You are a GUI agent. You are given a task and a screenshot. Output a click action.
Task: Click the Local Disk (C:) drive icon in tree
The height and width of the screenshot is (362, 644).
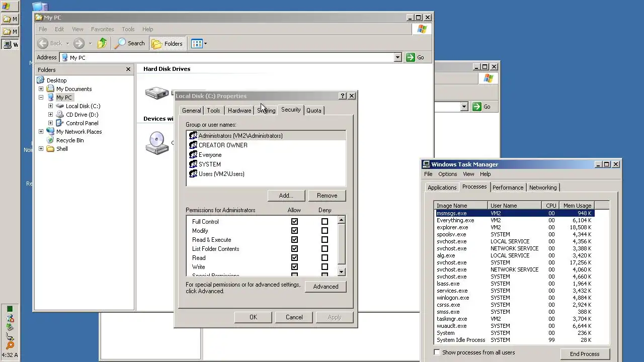(x=60, y=106)
